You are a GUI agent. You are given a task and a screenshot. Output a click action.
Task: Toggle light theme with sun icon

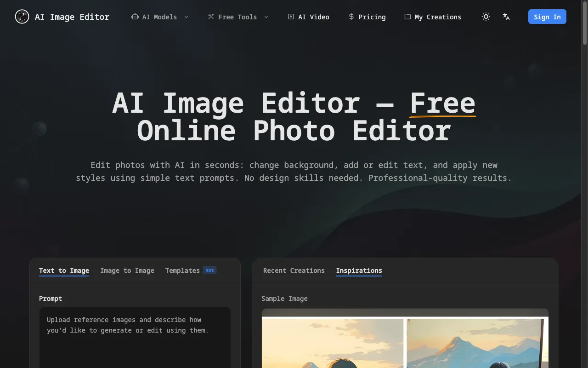coord(486,17)
